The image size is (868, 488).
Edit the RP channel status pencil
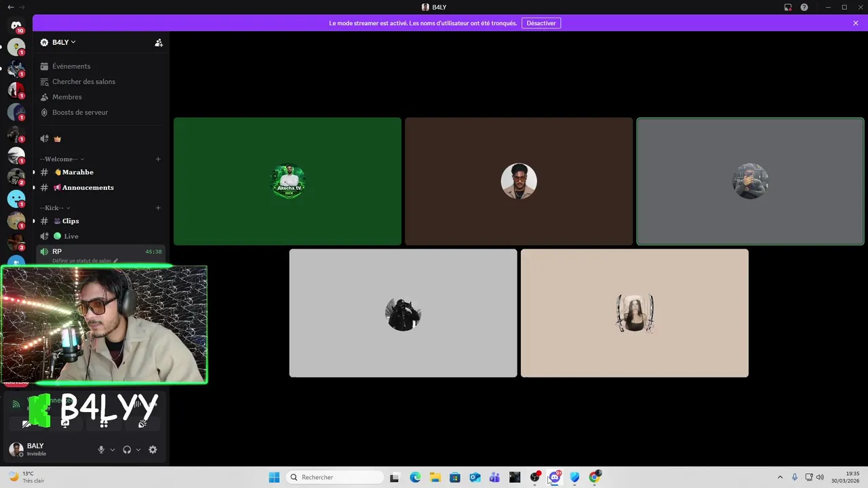115,261
